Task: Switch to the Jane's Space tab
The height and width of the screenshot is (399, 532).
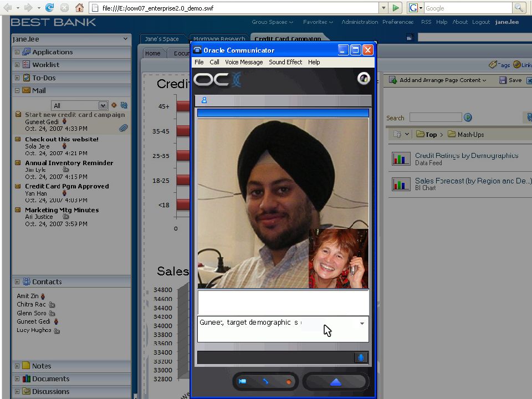Action: coord(162,39)
